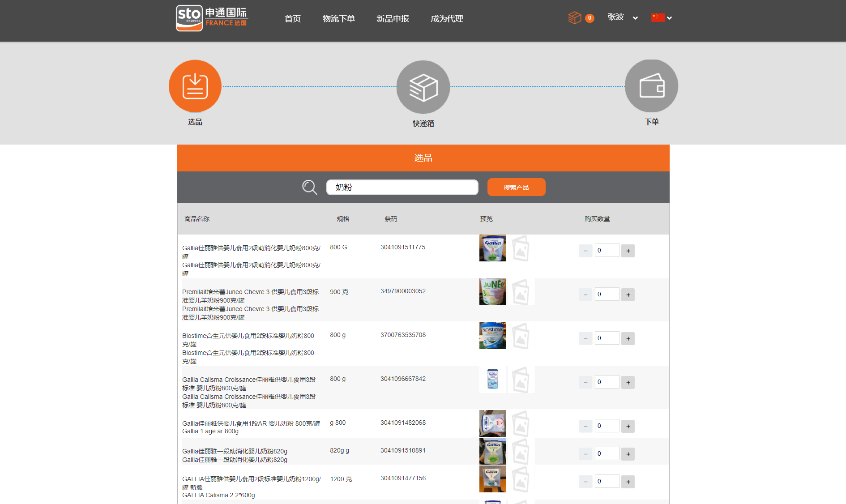This screenshot has height=504, width=846.
Task: Decrease quantity for Biostime 800g
Action: click(585, 338)
